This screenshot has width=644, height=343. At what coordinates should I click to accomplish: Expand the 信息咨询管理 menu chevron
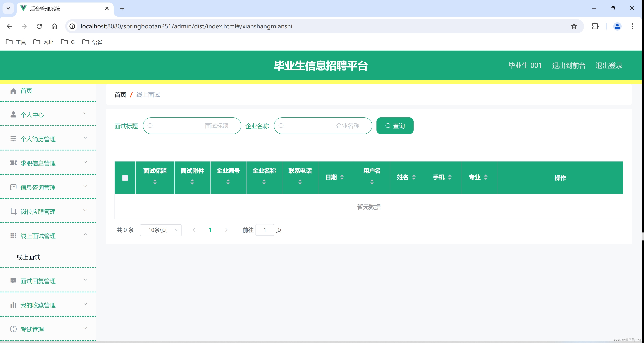pyautogui.click(x=85, y=186)
